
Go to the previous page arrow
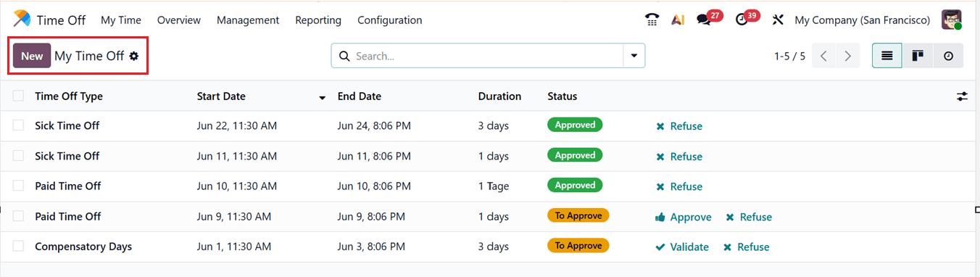(824, 56)
